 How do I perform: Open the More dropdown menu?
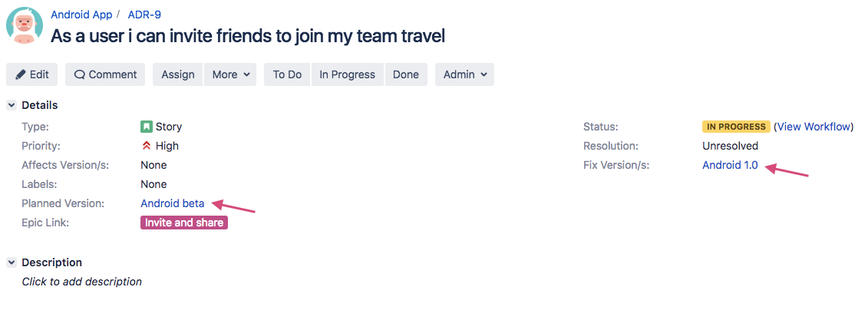click(230, 74)
